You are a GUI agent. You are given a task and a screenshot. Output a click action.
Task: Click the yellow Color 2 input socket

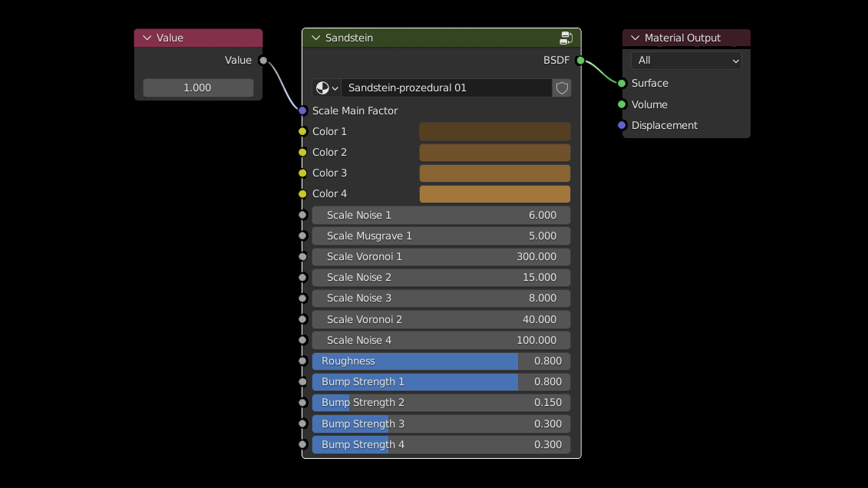pyautogui.click(x=302, y=152)
